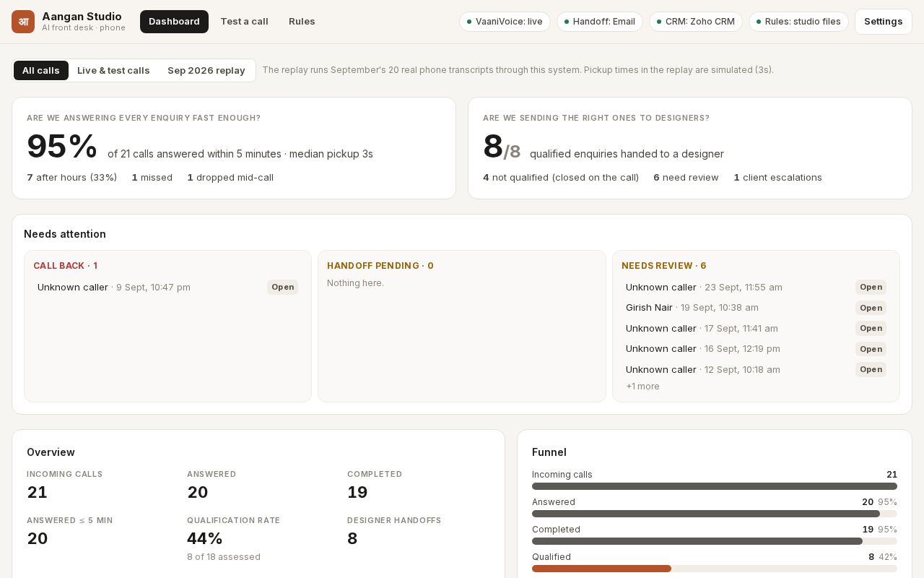The image size is (924, 578).
Task: Click the Incoming calls funnel bar
Action: click(715, 486)
